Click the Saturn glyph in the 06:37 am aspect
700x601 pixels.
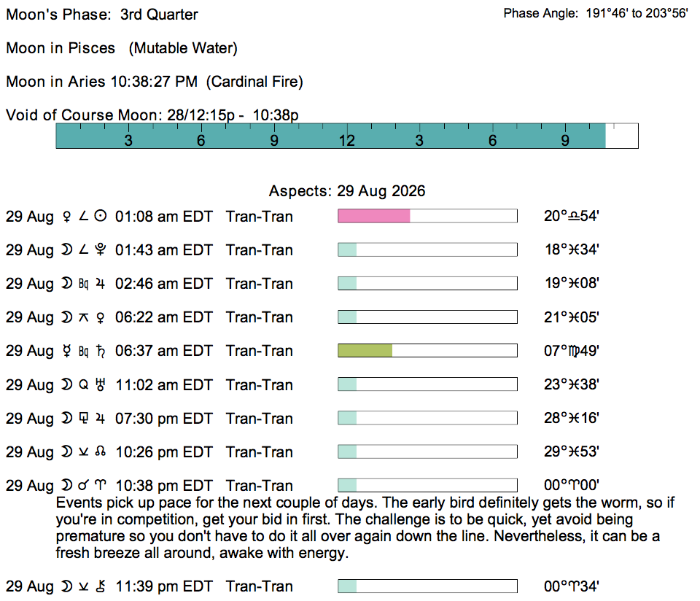[x=101, y=351]
